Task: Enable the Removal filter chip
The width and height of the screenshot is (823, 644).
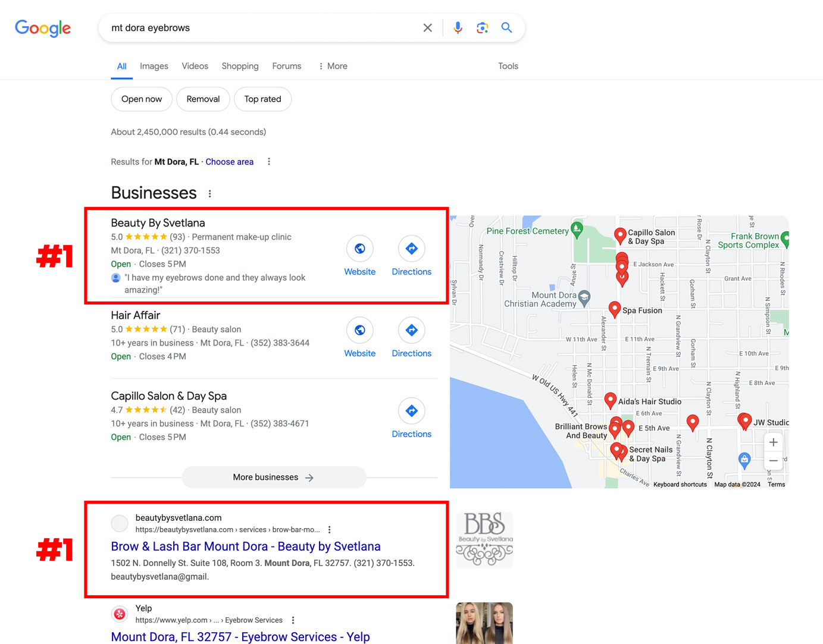Action: point(203,99)
